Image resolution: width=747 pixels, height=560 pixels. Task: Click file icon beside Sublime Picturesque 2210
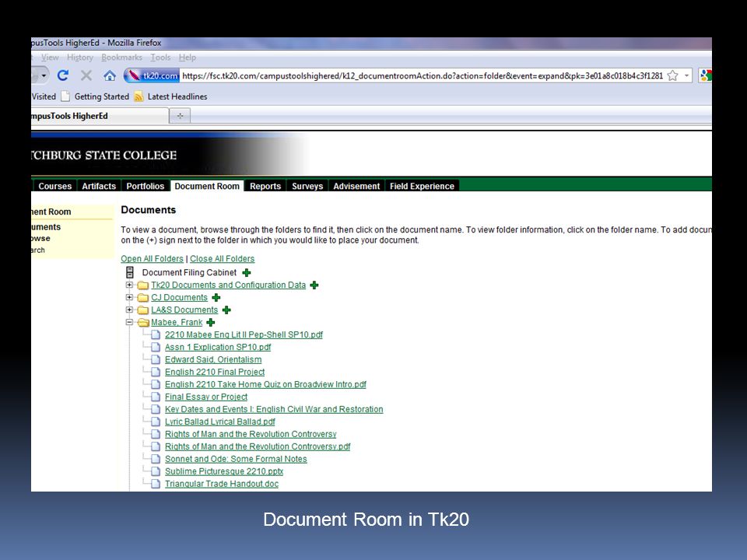[x=156, y=471]
